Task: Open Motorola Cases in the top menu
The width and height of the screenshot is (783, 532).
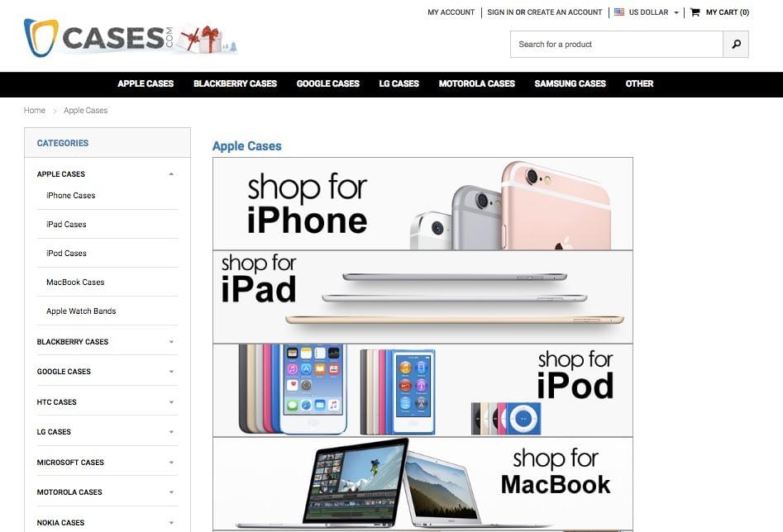Action: [476, 83]
